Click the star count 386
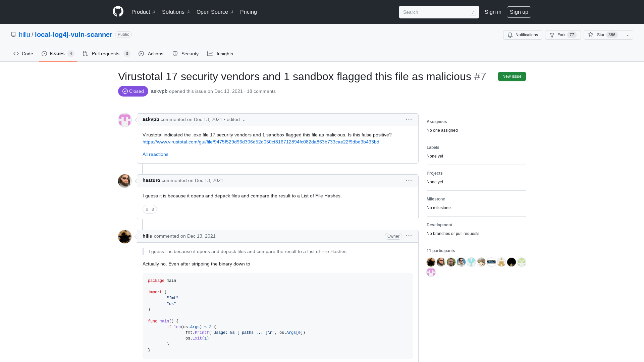644x362 pixels. [x=612, y=35]
